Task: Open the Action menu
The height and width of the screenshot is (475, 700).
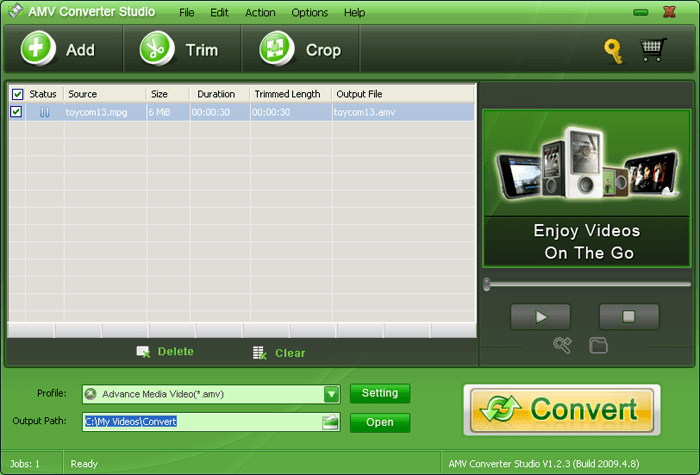Action: 260,13
